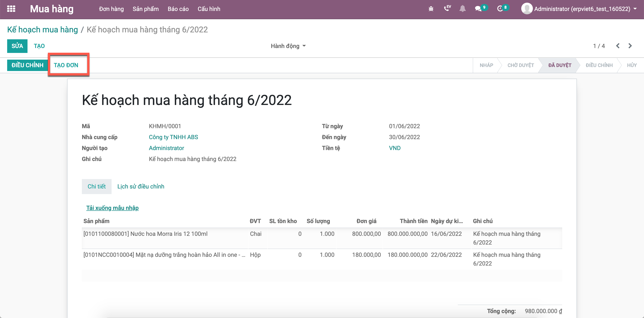The width and height of the screenshot is (644, 318).
Task: Click the Đến ngày 30/06/2022 value
Action: tap(404, 137)
